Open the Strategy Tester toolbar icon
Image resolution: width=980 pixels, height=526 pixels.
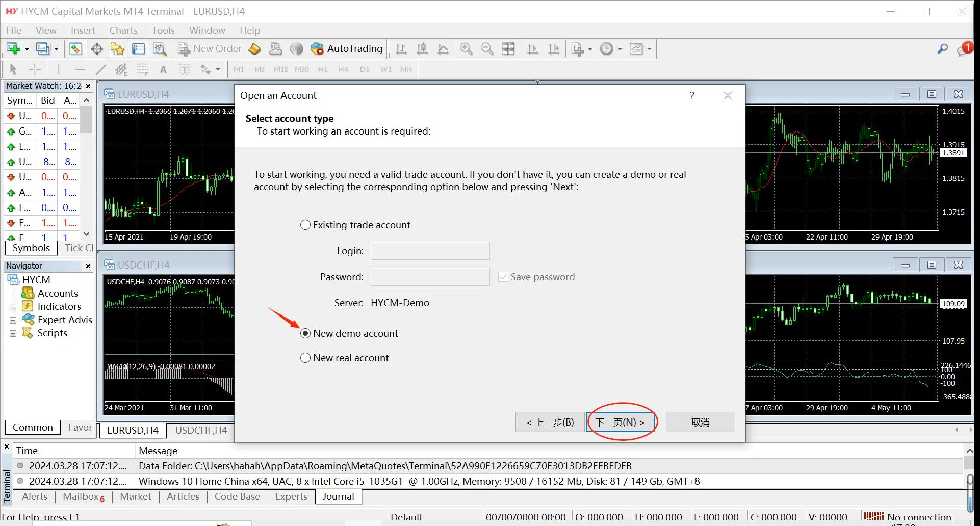point(160,49)
